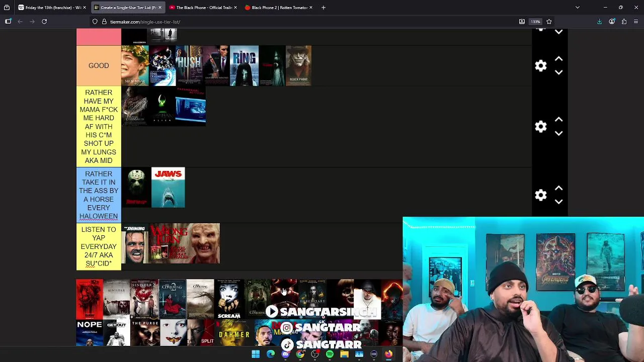The image size is (644, 362).
Task: Select The Shining poster
Action: (x=135, y=243)
